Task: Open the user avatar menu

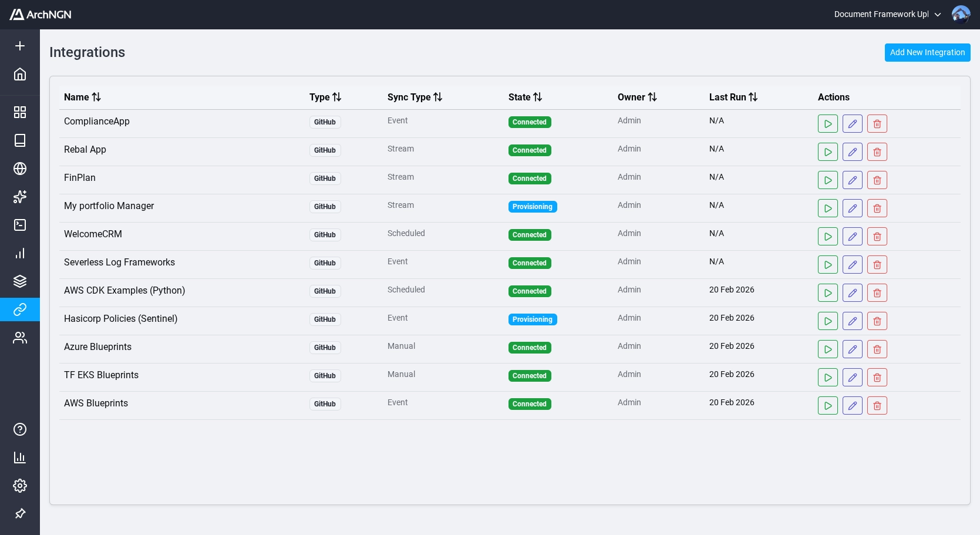Action: click(x=961, y=14)
